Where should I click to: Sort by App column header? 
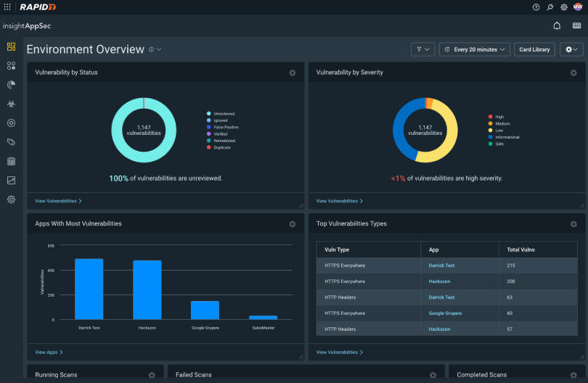pos(460,250)
